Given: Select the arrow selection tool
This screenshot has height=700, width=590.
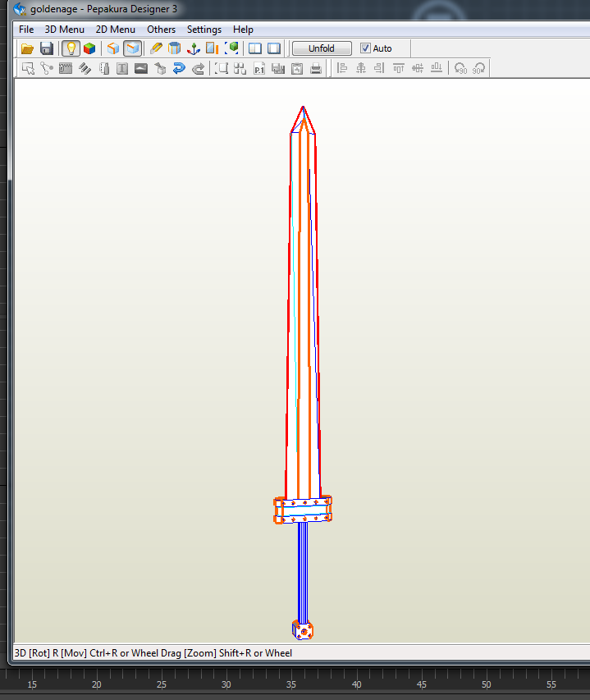Looking at the screenshot, I should pyautogui.click(x=28, y=68).
